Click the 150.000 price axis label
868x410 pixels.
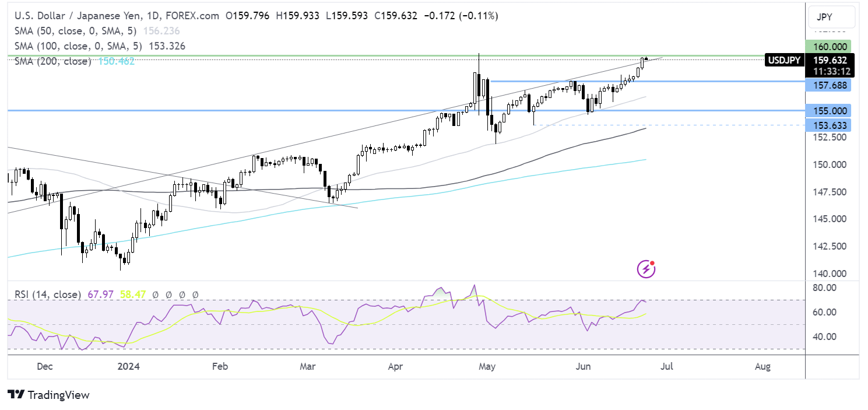coord(828,164)
